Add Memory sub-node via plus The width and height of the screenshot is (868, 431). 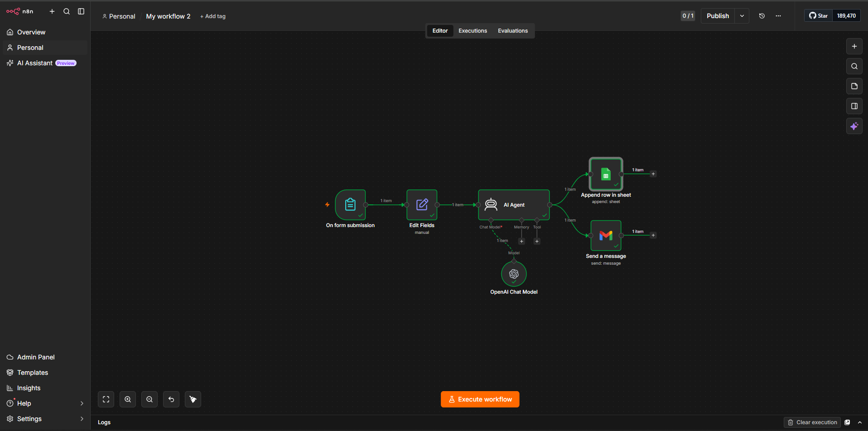click(521, 241)
